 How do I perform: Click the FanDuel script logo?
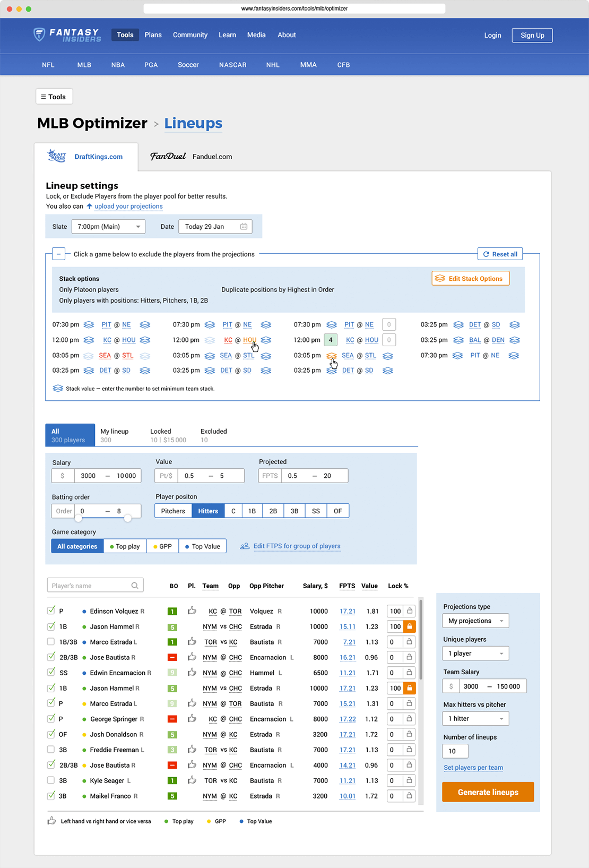point(168,156)
